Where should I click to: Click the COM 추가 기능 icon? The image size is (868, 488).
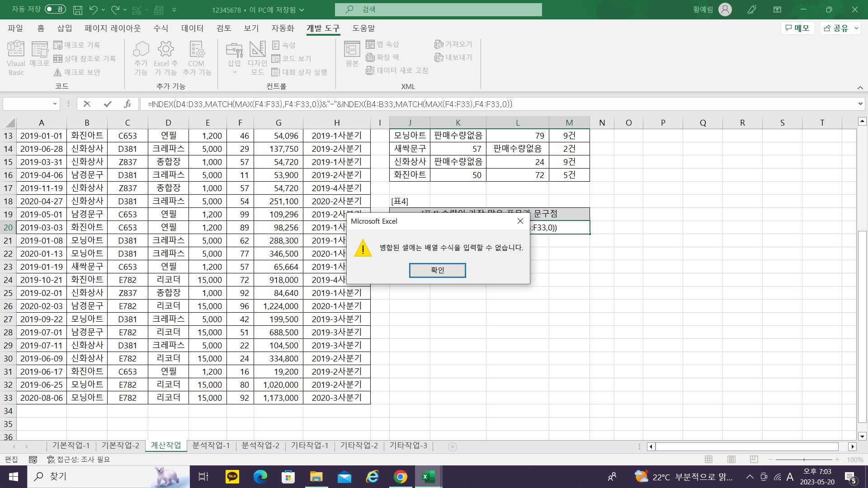(x=197, y=50)
